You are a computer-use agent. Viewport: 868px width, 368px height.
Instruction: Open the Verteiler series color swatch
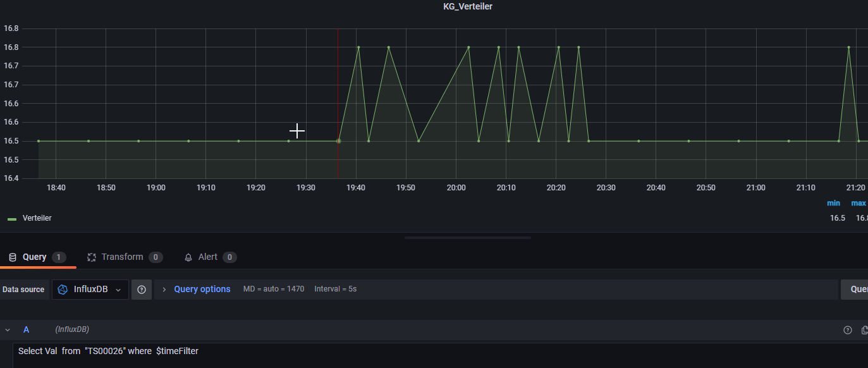(x=12, y=219)
